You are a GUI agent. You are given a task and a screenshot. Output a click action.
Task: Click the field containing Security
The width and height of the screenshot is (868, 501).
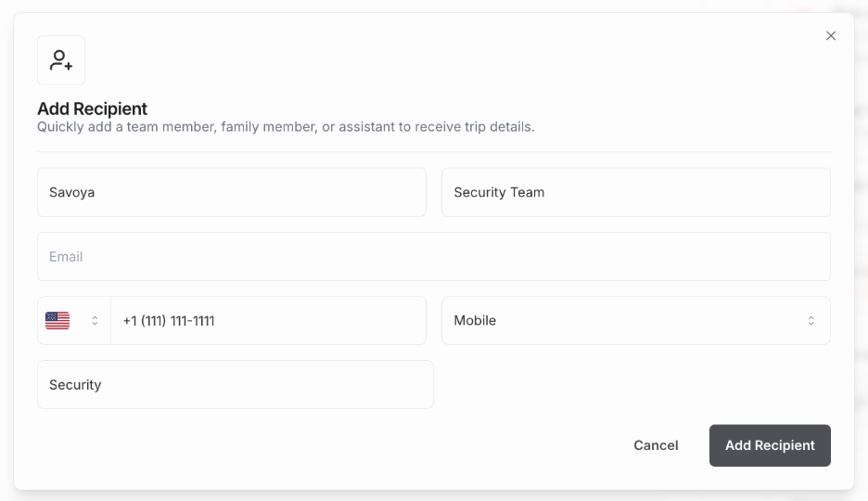pyautogui.click(x=235, y=385)
